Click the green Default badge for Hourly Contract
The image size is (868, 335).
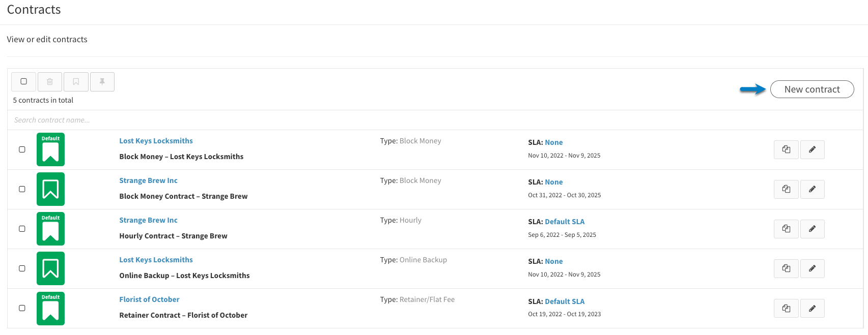50,229
